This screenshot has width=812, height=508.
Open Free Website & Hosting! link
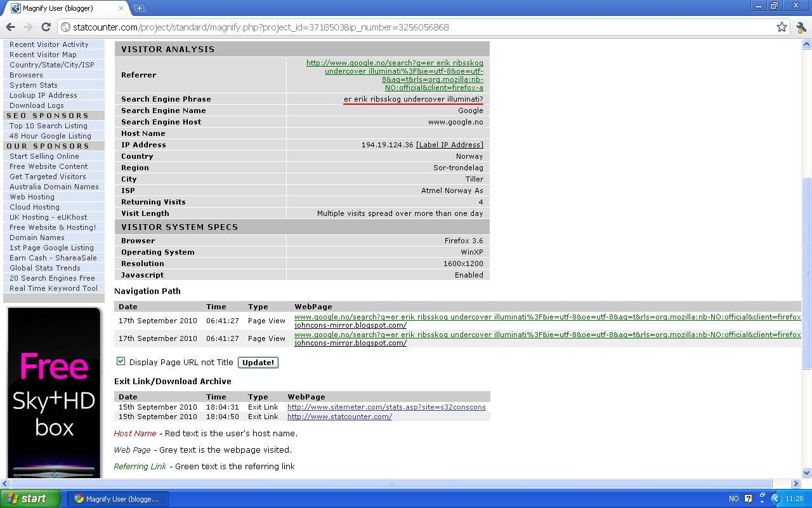coord(53,227)
